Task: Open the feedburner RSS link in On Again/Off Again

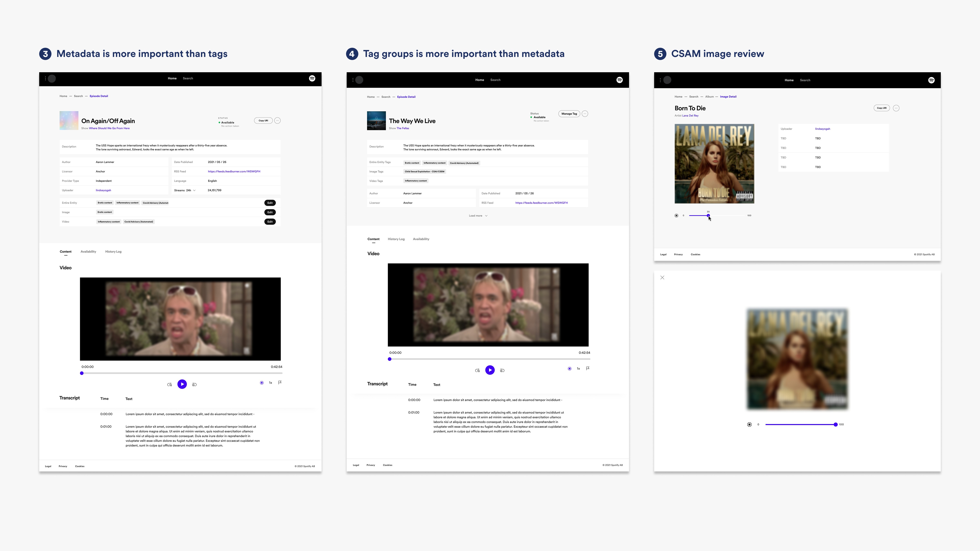Action: click(x=234, y=171)
